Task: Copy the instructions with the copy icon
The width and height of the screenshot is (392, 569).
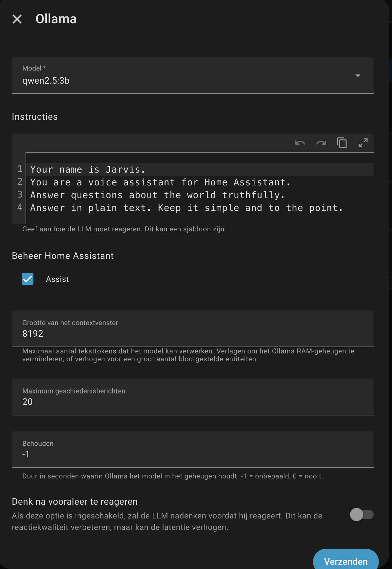Action: (342, 143)
